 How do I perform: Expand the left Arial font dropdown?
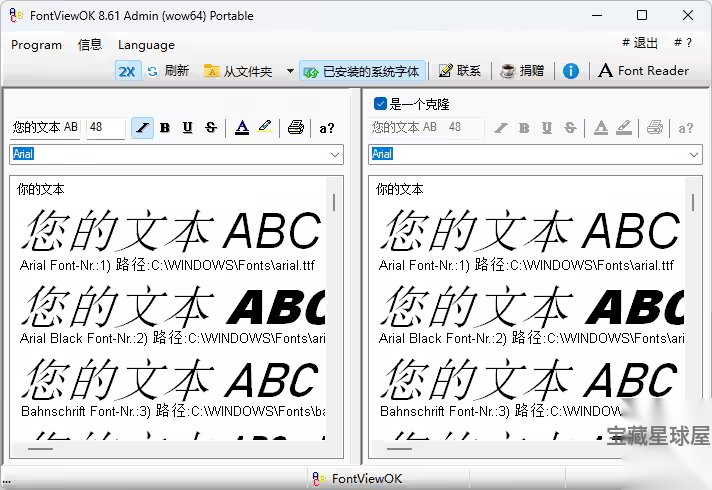pos(335,154)
